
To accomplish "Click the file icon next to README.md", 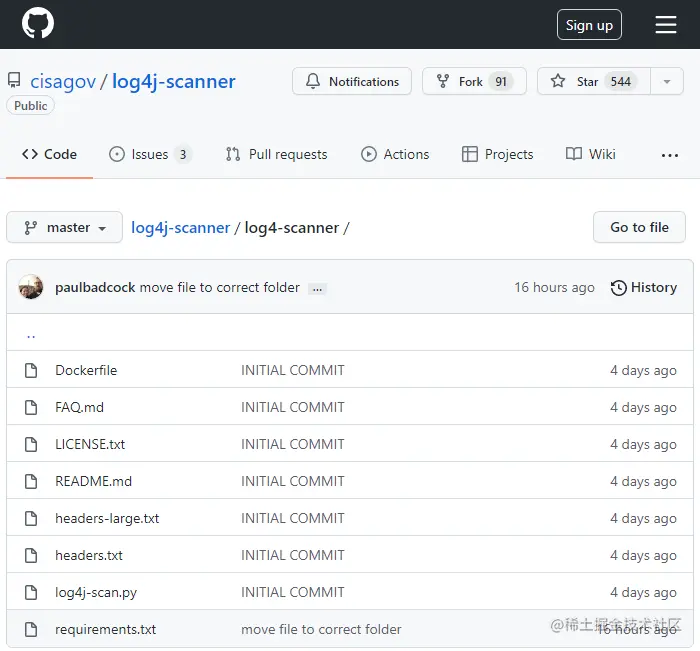I will tap(31, 481).
